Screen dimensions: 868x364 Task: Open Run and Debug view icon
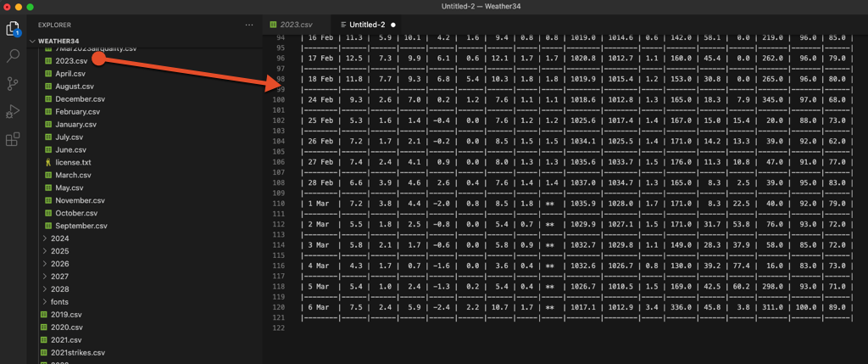point(13,111)
